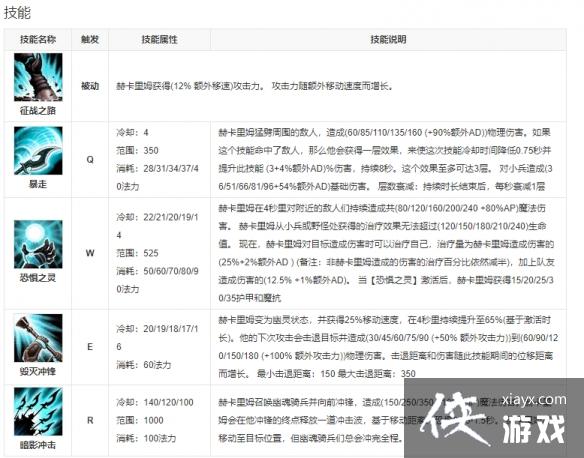Click the 征战之路 skill name label

pyautogui.click(x=38, y=111)
